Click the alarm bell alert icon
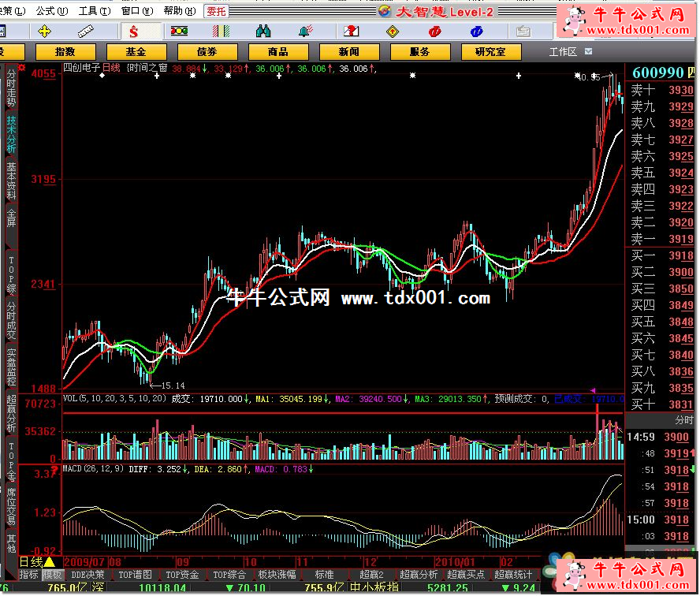 coord(305,32)
